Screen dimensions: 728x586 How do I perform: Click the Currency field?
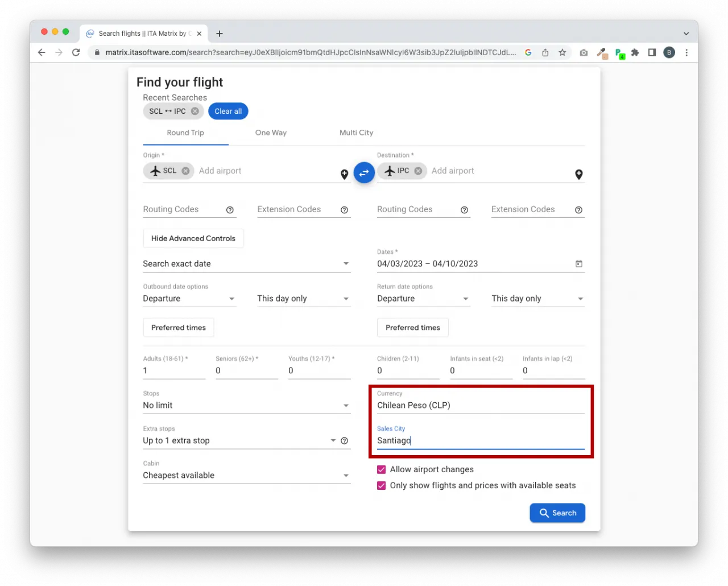pyautogui.click(x=481, y=406)
